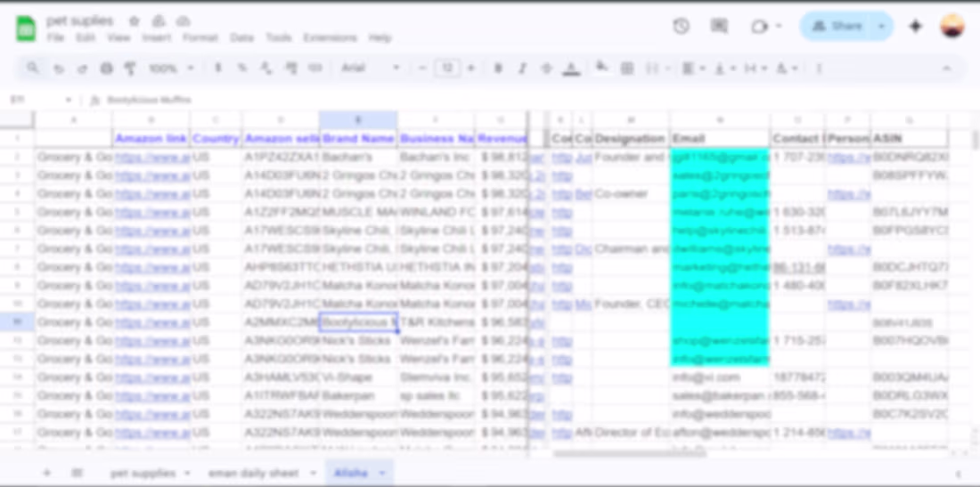The height and width of the screenshot is (487, 980).
Task: Open the text color picker
Action: click(571, 69)
